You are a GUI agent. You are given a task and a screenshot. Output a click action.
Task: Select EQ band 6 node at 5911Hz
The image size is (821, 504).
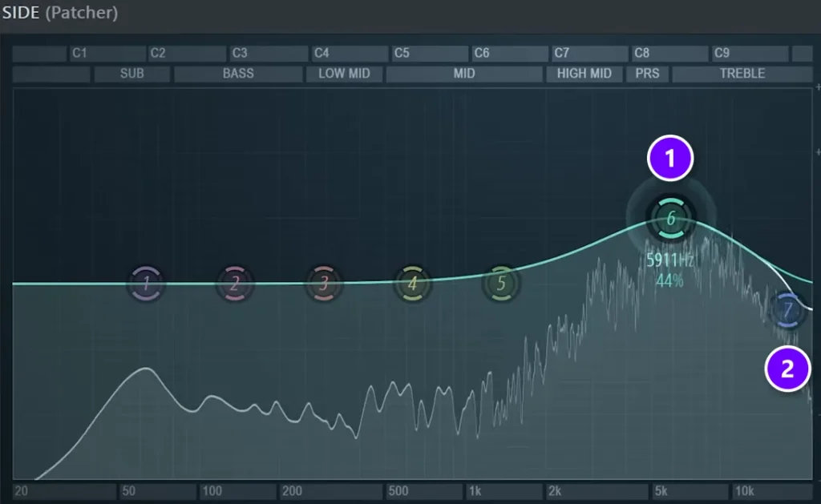point(671,218)
